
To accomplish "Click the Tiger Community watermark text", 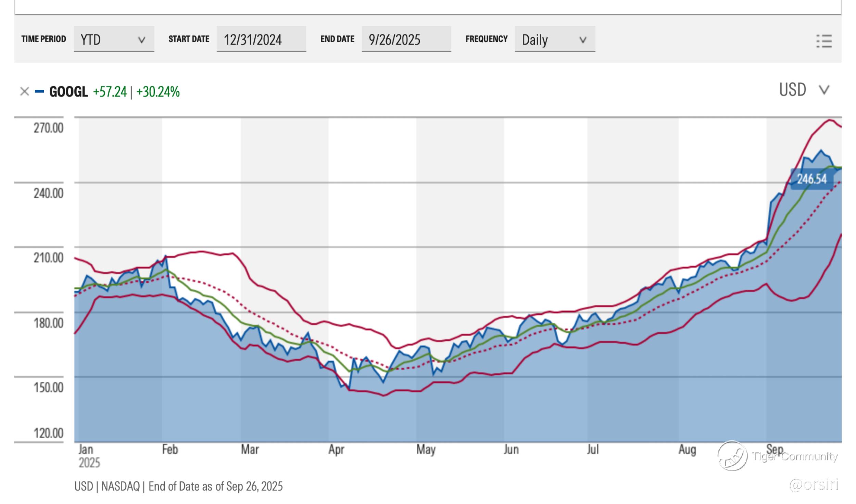I will click(795, 456).
